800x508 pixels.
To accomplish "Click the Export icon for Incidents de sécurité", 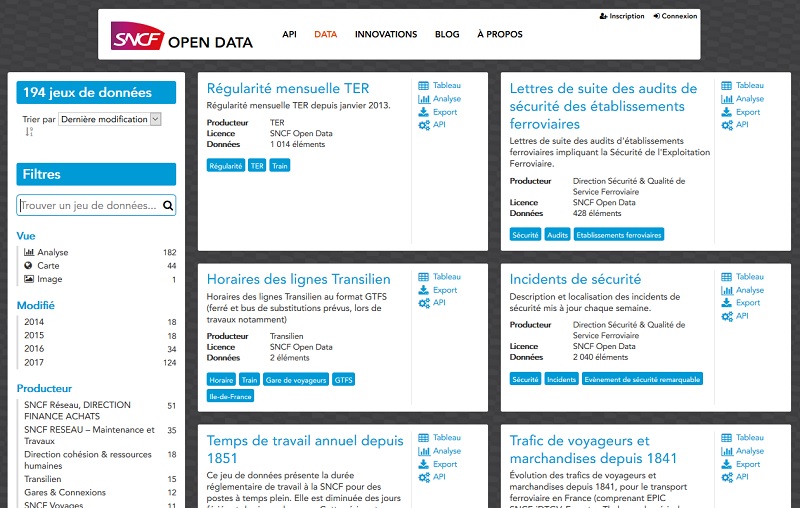I will tap(727, 303).
